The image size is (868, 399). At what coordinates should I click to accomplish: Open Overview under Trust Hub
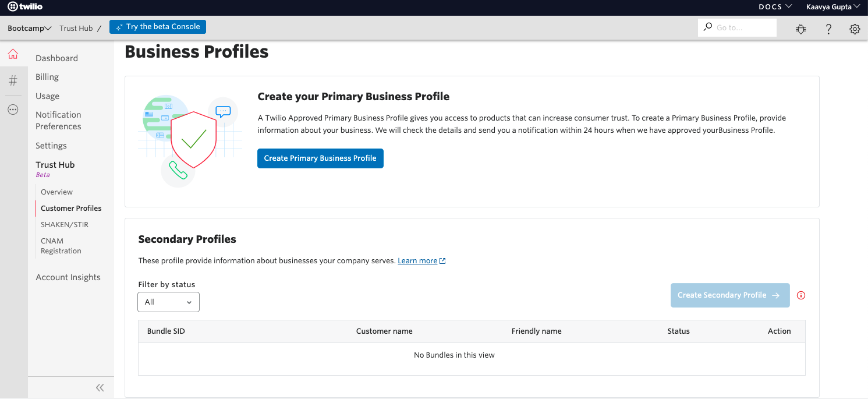pos(56,192)
